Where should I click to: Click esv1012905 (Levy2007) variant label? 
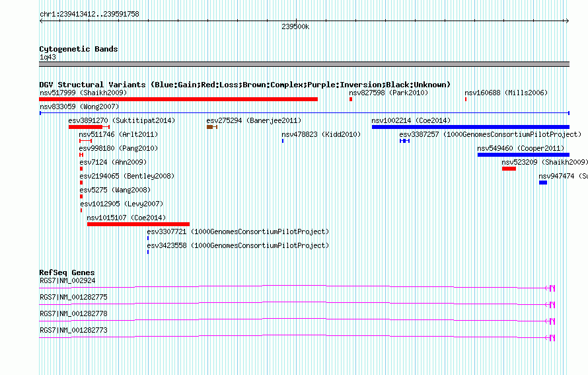point(122,204)
